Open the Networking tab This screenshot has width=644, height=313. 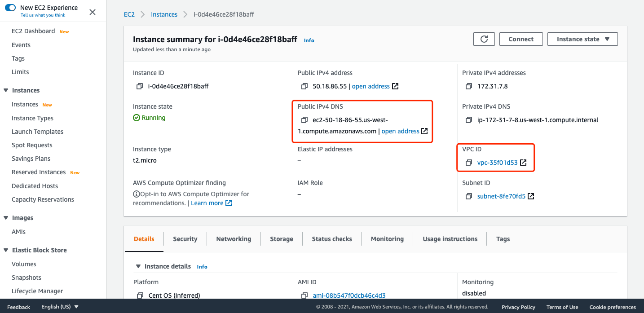(234, 239)
